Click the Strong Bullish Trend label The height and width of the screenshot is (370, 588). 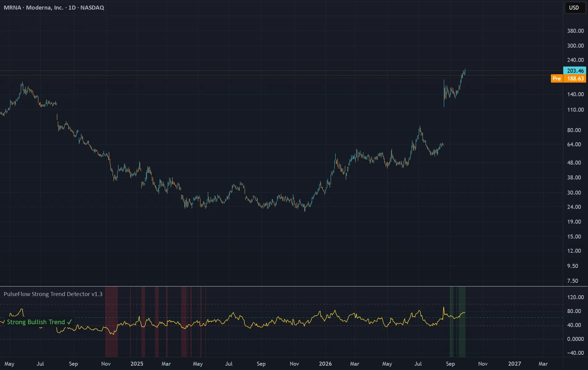click(39, 322)
